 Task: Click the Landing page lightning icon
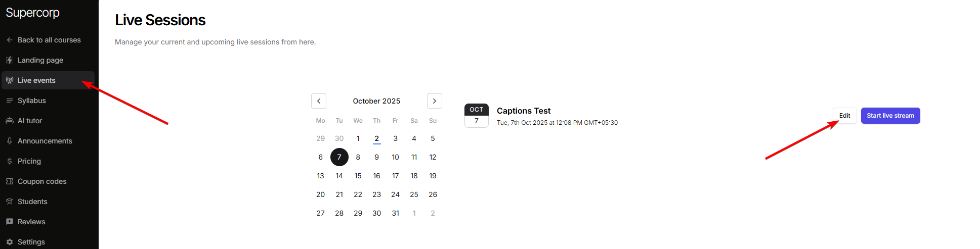[x=10, y=60]
